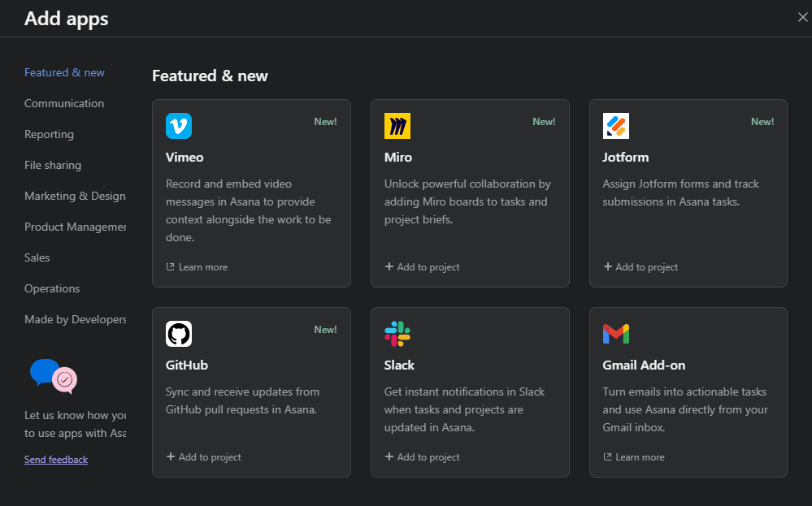Click the 'Featured & new' section heading
This screenshot has width=812, height=506.
click(210, 76)
